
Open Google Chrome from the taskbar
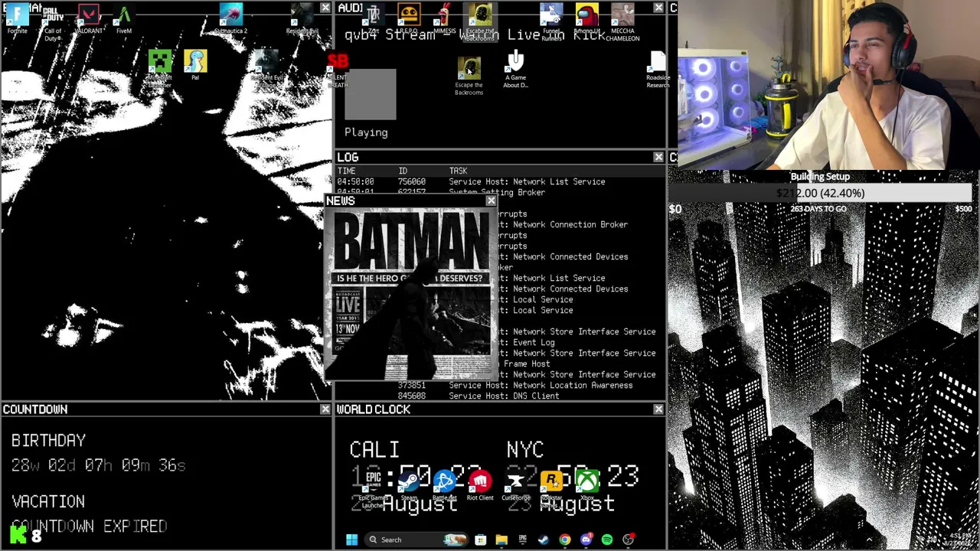coord(564,540)
